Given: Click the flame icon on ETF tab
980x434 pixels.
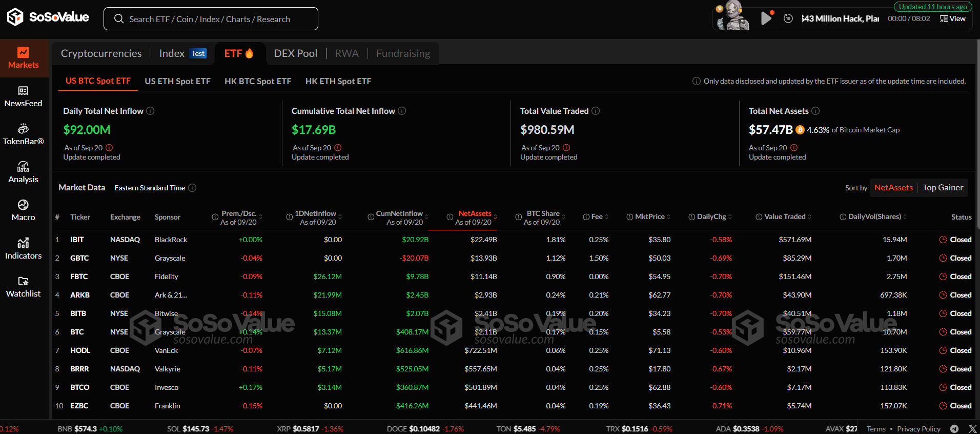Looking at the screenshot, I should [250, 53].
